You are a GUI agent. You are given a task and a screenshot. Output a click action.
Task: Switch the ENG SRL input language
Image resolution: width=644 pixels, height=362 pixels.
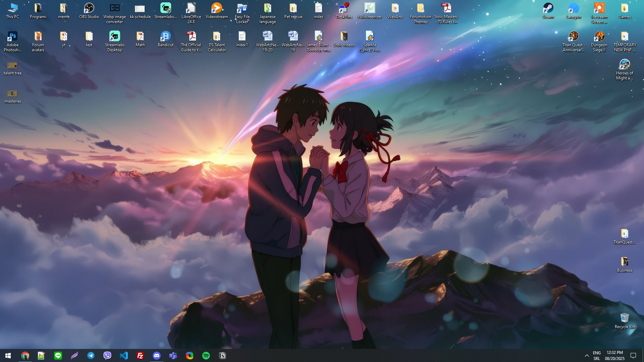click(596, 356)
